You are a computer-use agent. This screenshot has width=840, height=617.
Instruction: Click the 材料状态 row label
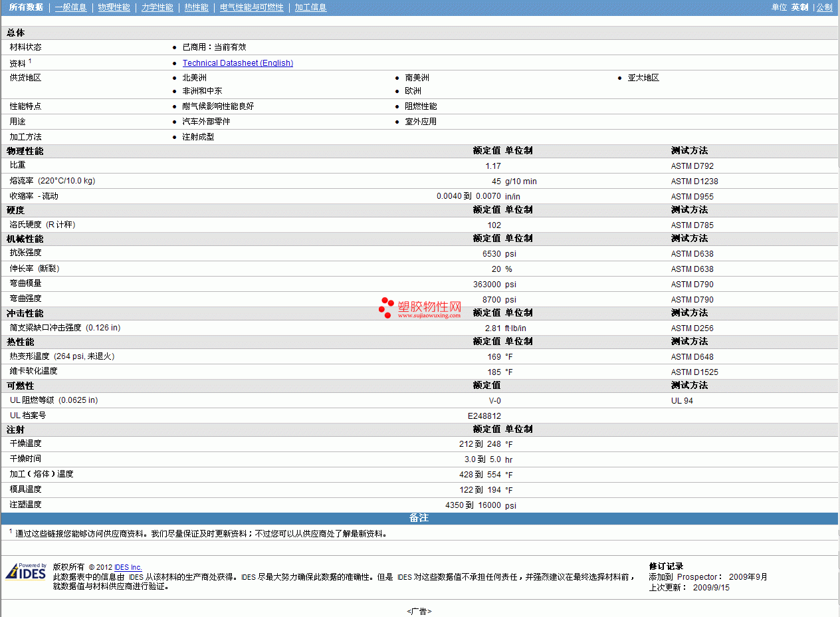(x=26, y=47)
